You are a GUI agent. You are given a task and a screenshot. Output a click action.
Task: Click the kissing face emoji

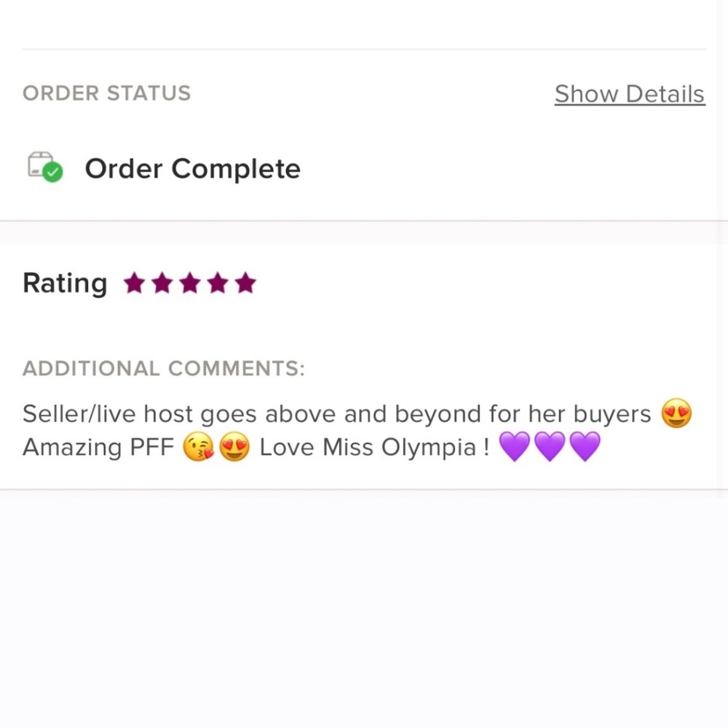197,447
